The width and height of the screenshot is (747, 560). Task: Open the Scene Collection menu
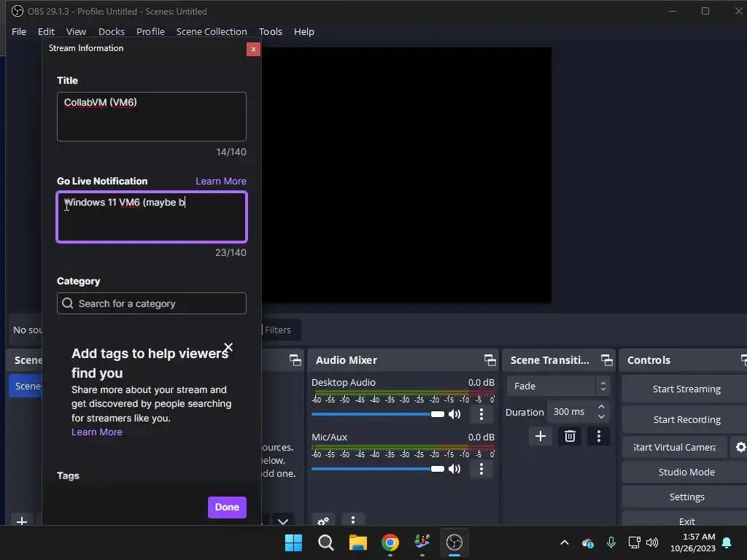[212, 31]
